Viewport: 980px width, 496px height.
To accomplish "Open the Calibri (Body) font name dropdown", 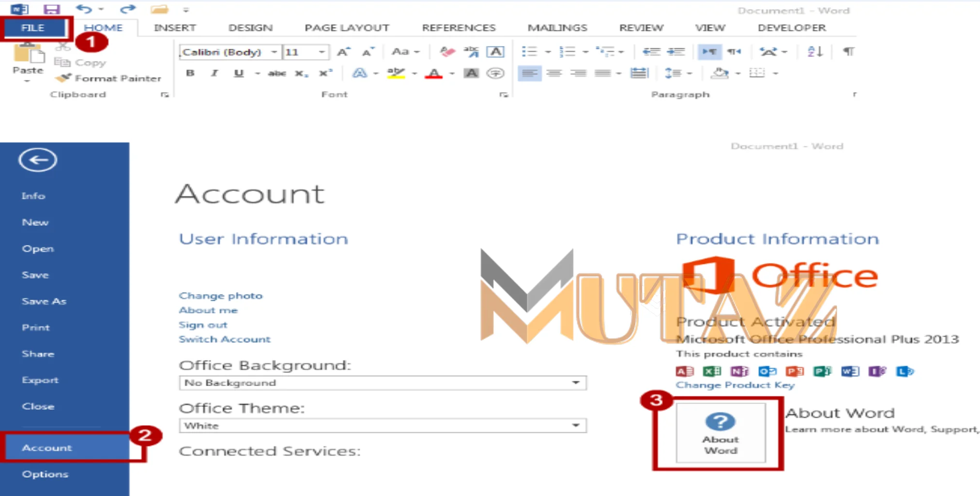I will click(x=274, y=52).
